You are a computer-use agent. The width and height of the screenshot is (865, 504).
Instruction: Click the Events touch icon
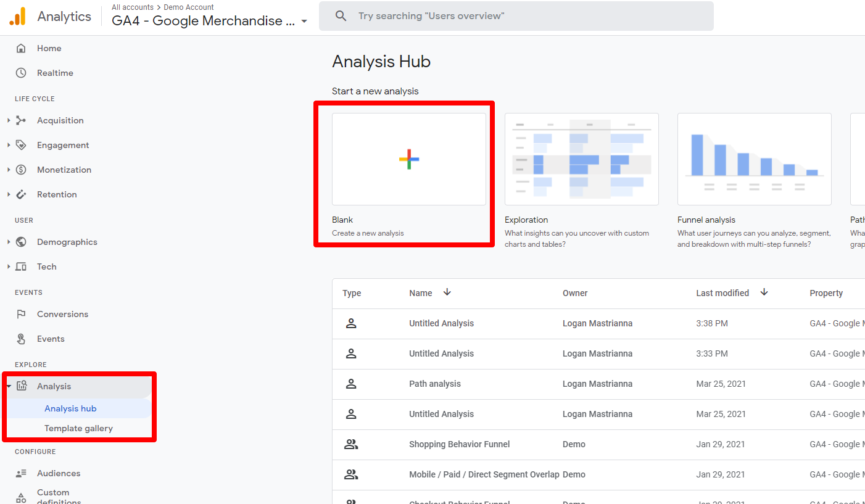[x=21, y=339]
